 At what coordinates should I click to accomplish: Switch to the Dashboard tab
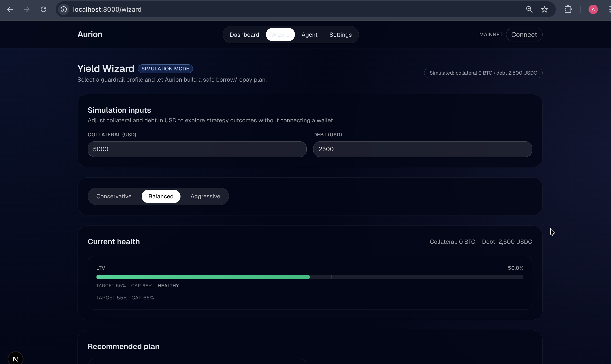244,35
